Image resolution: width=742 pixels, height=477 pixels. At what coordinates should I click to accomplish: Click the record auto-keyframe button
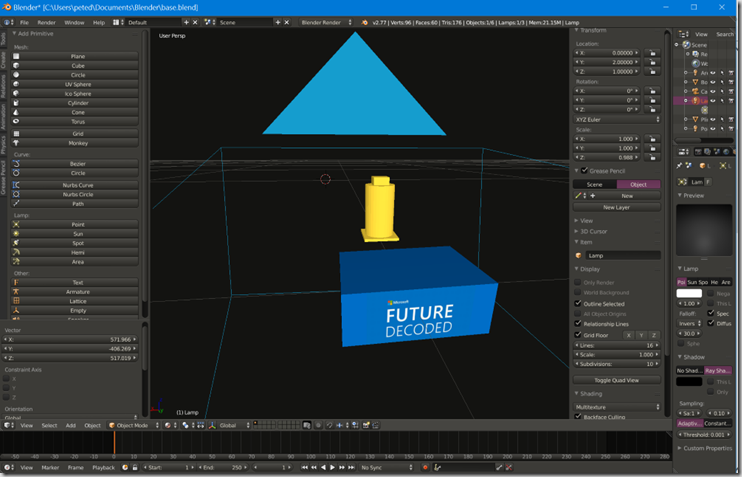425,468
